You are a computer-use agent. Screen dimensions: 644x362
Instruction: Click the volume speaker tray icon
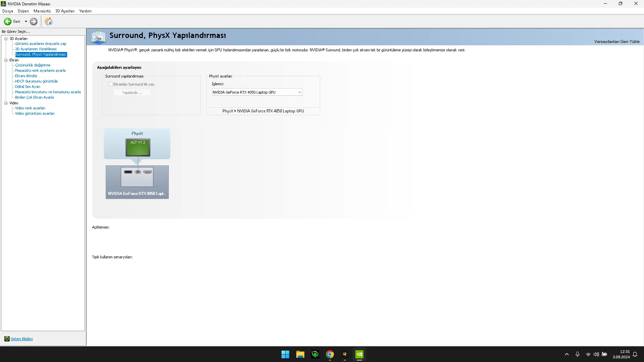[596, 354]
